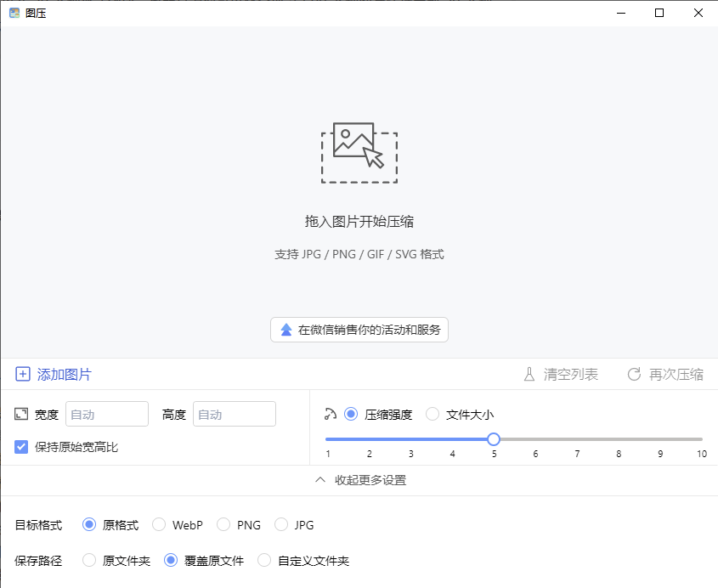The image size is (718, 588).
Task: Click the resize dimensions icon beside 宽度
Action: pyautogui.click(x=21, y=415)
